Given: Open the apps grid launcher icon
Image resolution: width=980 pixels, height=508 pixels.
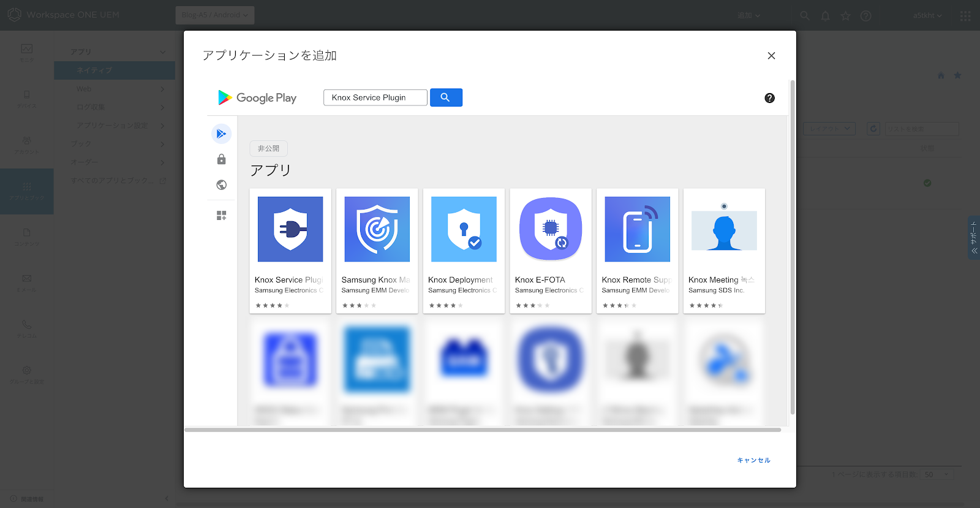Looking at the screenshot, I should click(x=965, y=16).
